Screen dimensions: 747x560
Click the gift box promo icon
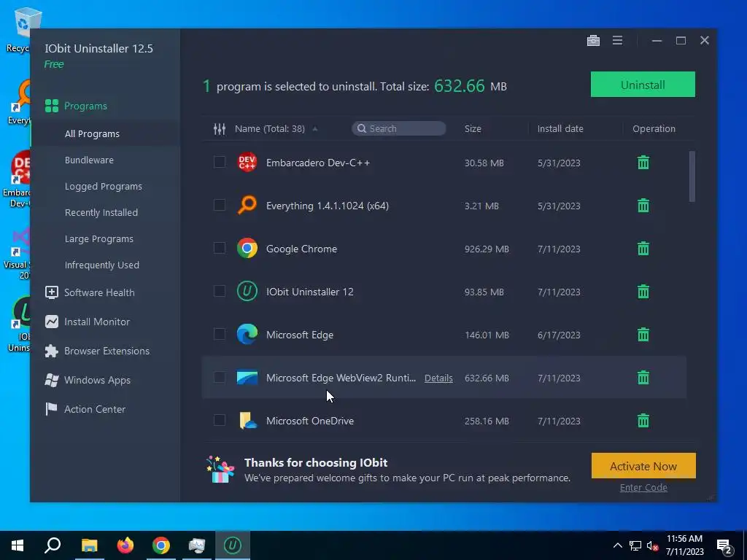coord(220,470)
